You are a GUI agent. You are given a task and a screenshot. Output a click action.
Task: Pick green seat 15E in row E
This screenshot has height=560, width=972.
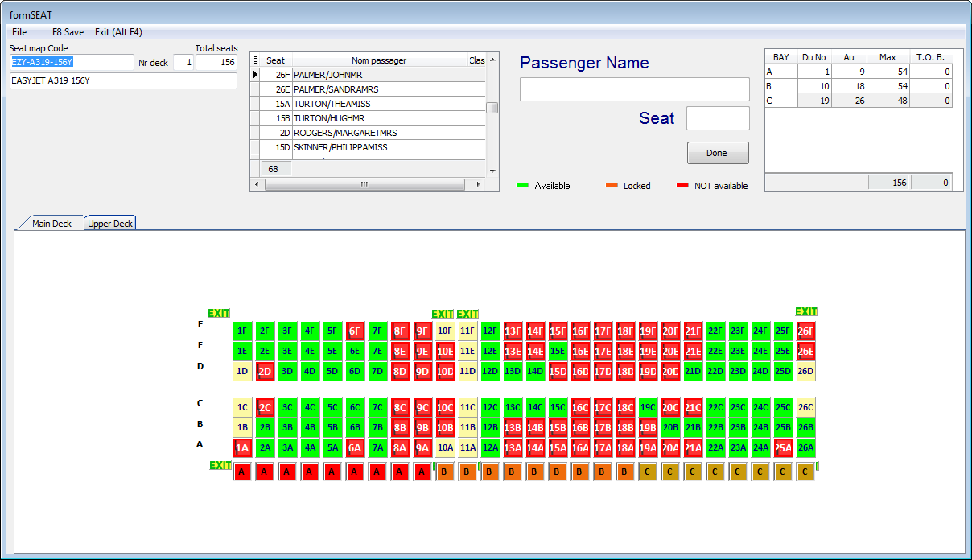[558, 351]
